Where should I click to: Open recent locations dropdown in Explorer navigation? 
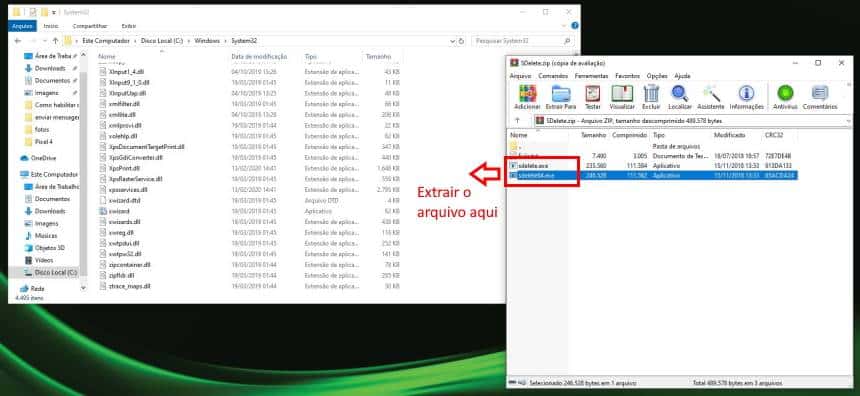pos(44,41)
